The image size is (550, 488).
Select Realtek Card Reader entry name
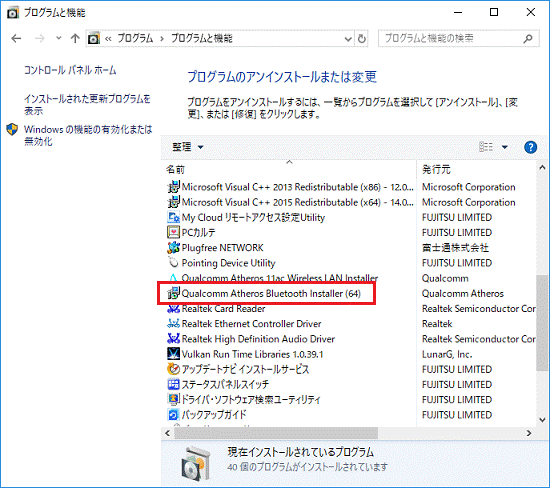pos(223,309)
